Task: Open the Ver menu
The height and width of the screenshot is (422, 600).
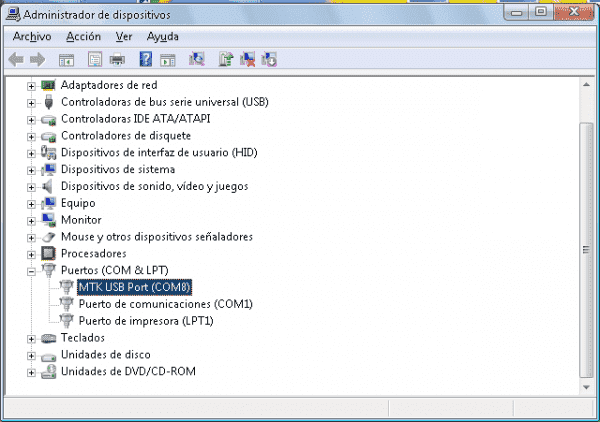Action: point(124,37)
